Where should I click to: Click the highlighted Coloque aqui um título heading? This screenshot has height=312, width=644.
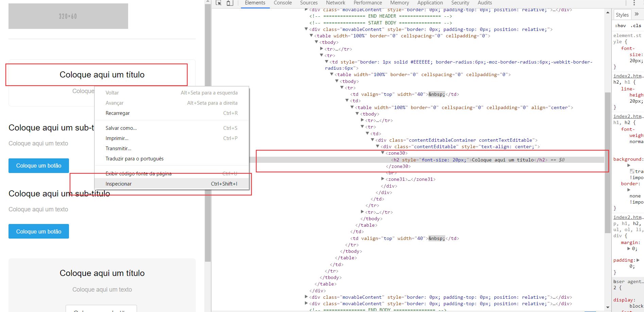102,75
